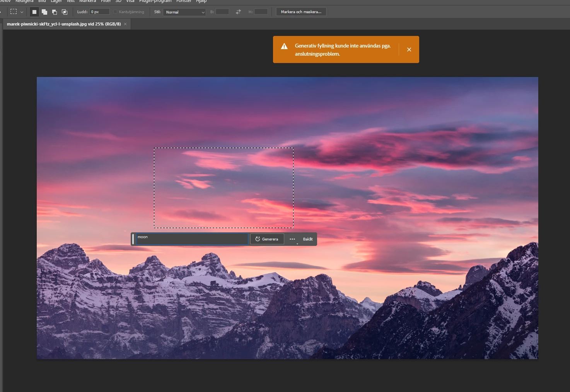Screen dimensions: 570x392
Task: Click the Bakåt button
Action: (x=308, y=239)
